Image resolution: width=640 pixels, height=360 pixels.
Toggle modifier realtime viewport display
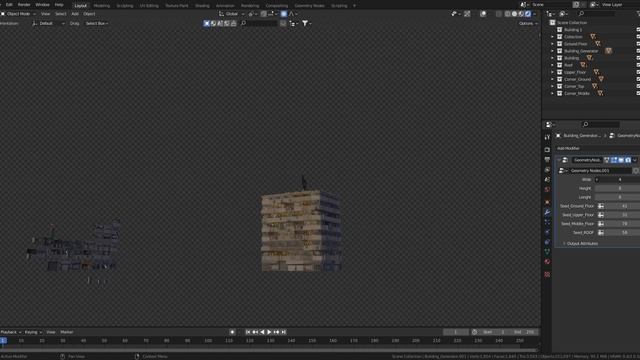pyautogui.click(x=621, y=160)
